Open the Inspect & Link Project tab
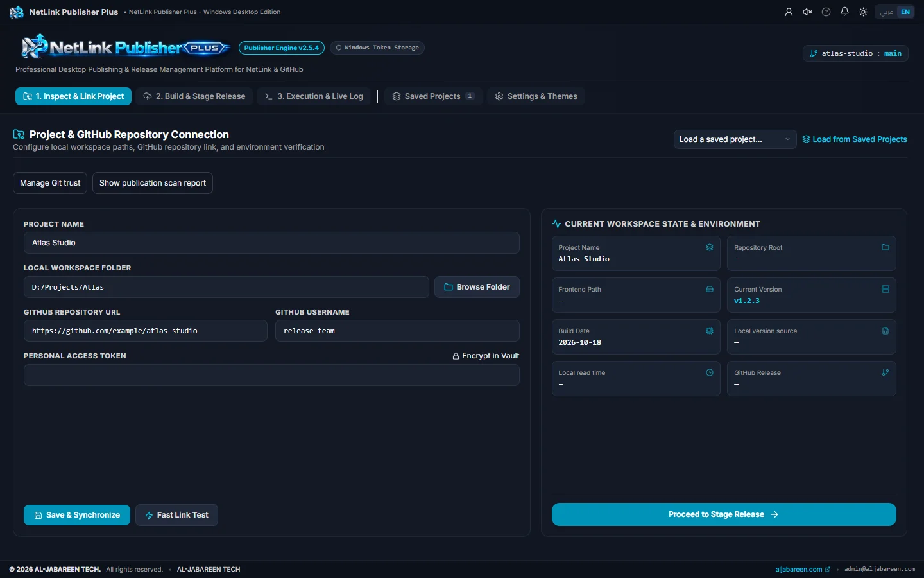Image resolution: width=924 pixels, height=578 pixels. click(x=73, y=96)
